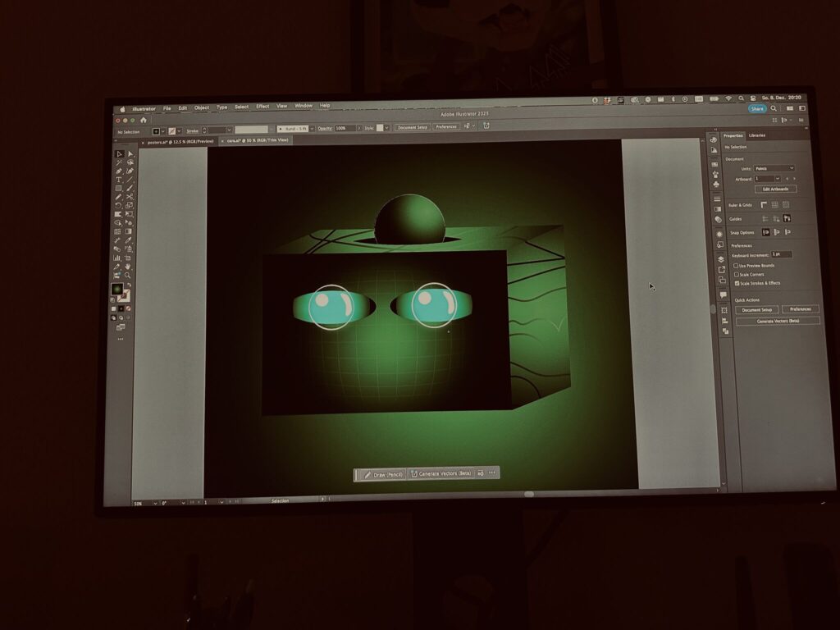Open the Effect menu
Image resolution: width=840 pixels, height=630 pixels.
262,107
